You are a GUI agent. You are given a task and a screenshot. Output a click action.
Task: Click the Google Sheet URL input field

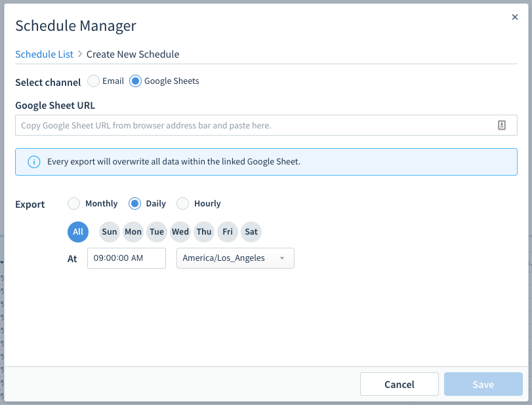(x=266, y=125)
